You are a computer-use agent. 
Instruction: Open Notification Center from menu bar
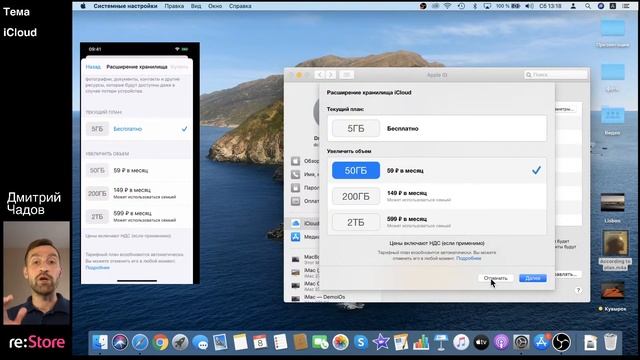coord(626,6)
